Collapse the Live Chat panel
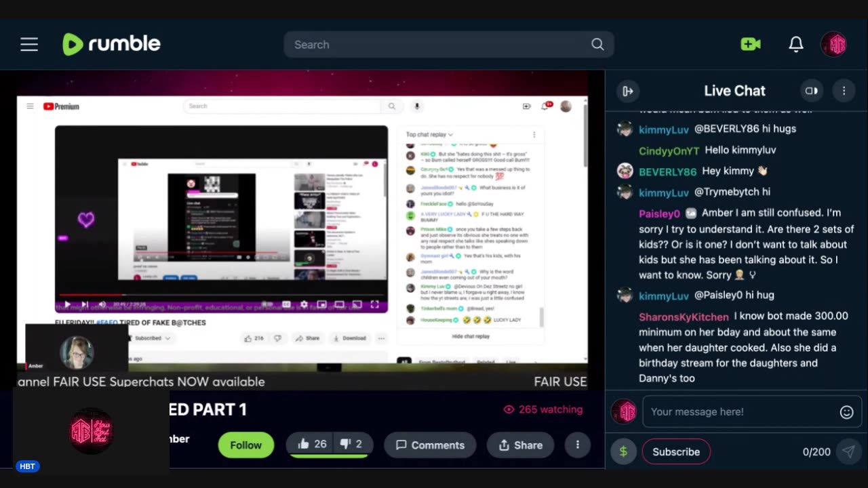This screenshot has width=868, height=488. pos(628,91)
